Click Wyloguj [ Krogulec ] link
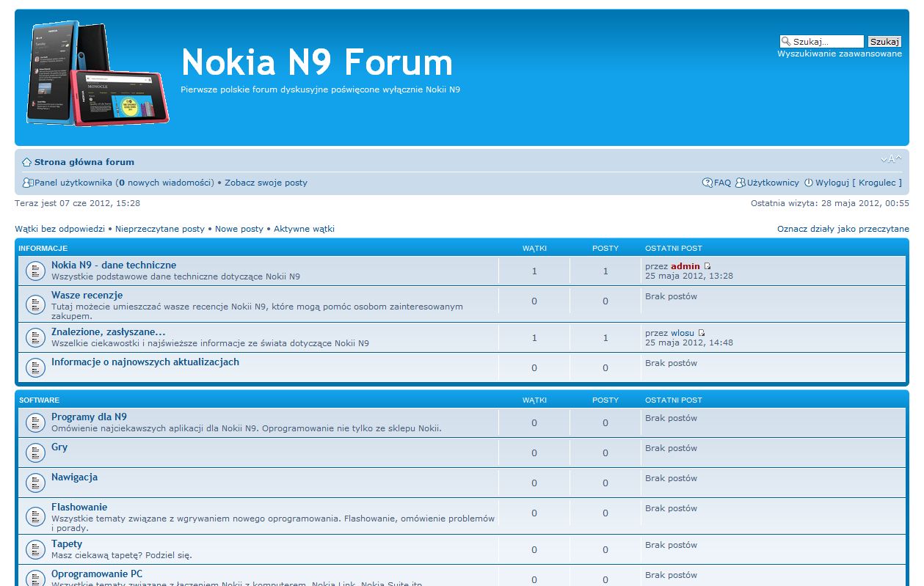Image resolution: width=924 pixels, height=586 pixels. (859, 183)
